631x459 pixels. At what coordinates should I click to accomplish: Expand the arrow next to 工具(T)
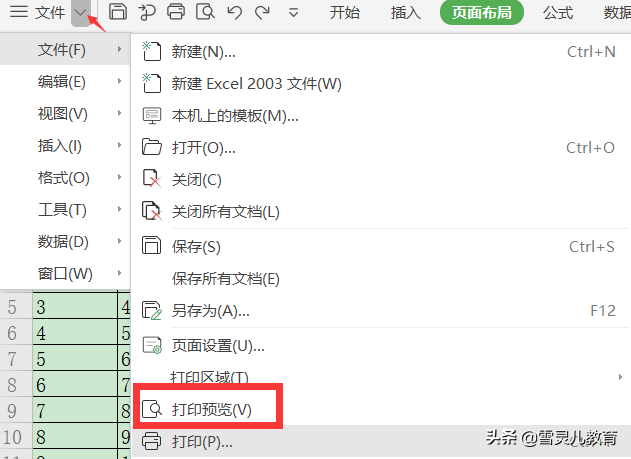120,209
